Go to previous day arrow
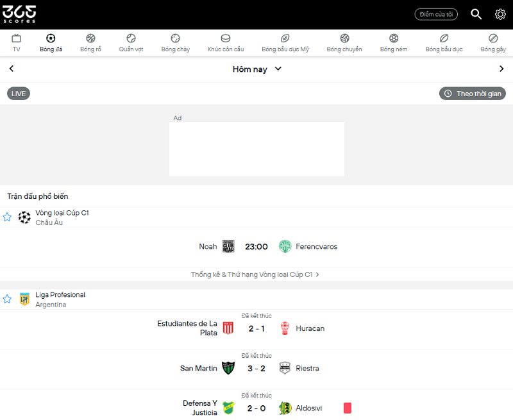The width and height of the screenshot is (513, 420). (x=12, y=69)
